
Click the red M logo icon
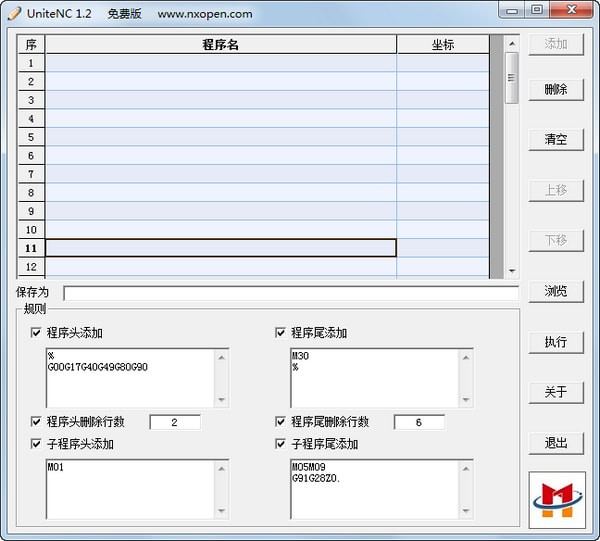point(556,498)
